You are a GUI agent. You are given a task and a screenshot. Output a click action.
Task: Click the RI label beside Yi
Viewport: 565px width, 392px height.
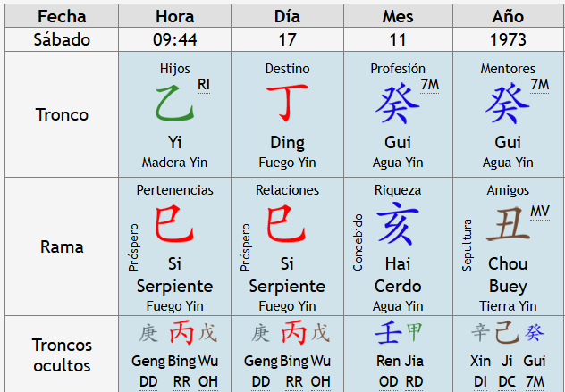pyautogui.click(x=204, y=85)
